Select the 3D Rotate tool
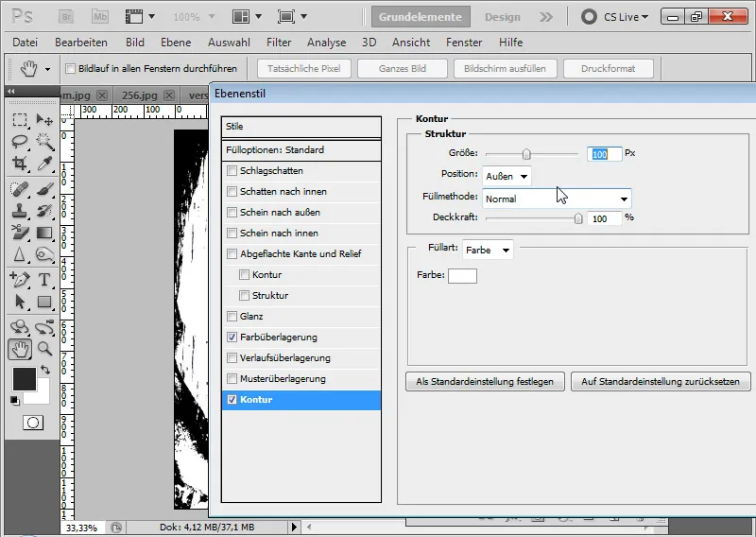 20,326
